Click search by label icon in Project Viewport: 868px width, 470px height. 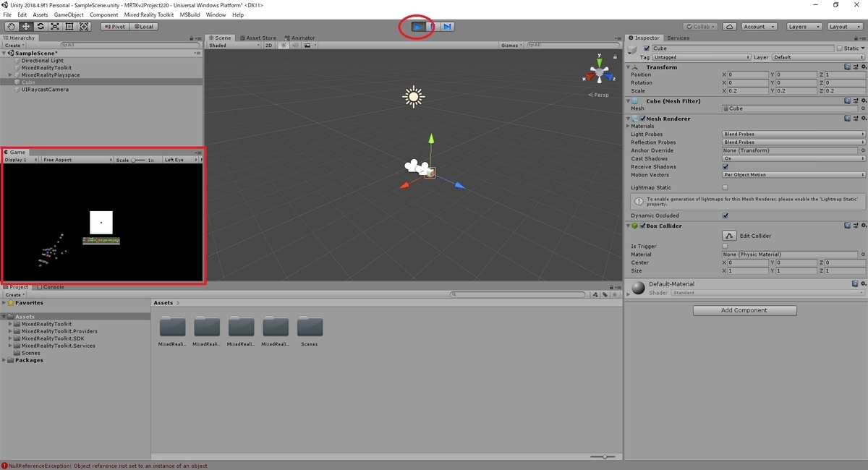point(605,295)
